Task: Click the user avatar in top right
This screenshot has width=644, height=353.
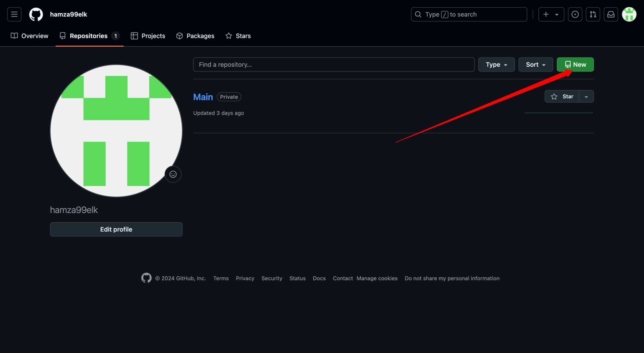Action: click(629, 14)
